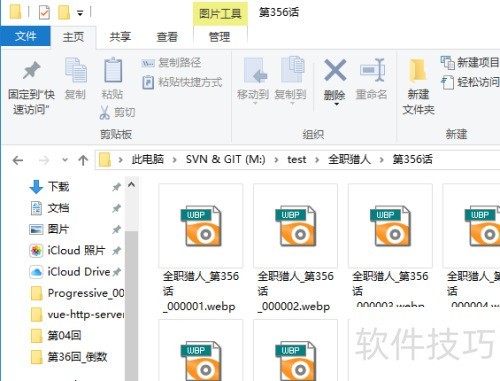Click the Delete (删除) X icon

click(x=335, y=70)
